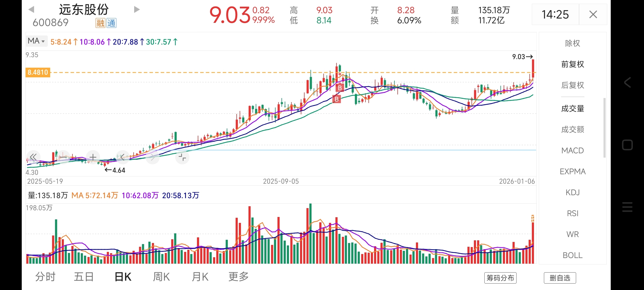644x290 pixels.
Task: Click the 融 margin-trading badge
Action: (x=100, y=23)
